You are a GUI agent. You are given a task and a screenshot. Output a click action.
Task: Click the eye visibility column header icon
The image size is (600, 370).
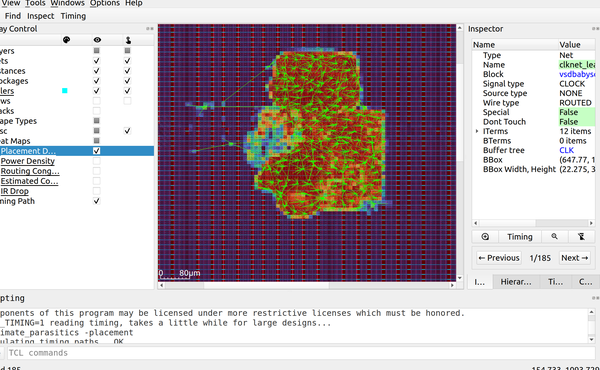click(x=97, y=40)
